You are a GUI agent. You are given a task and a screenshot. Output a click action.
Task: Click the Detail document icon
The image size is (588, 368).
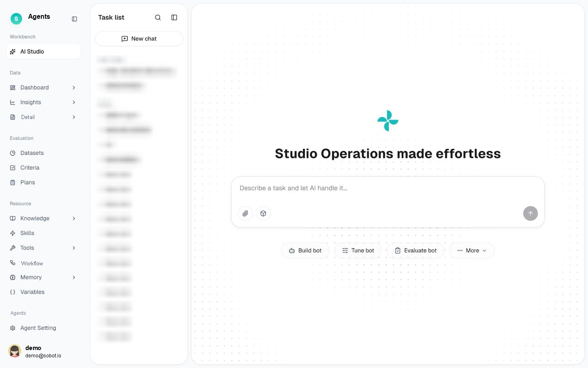(13, 117)
